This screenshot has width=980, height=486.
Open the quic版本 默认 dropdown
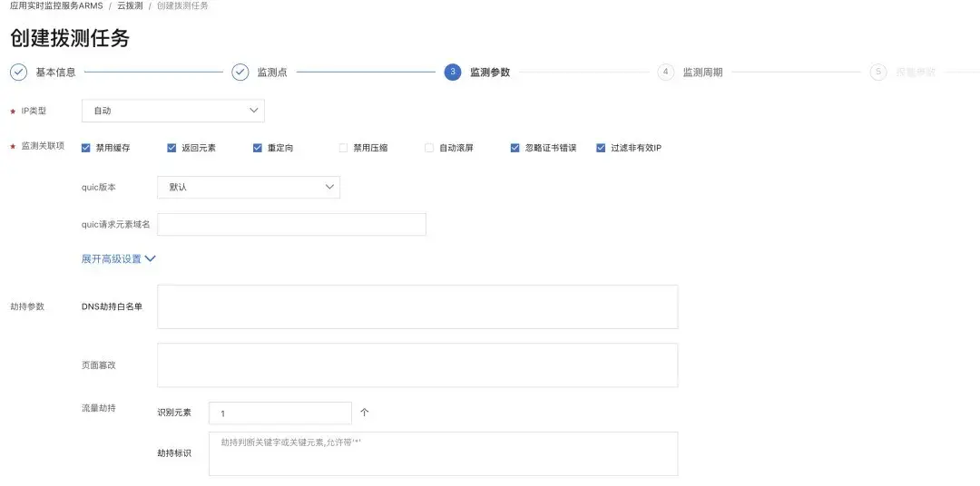(249, 188)
